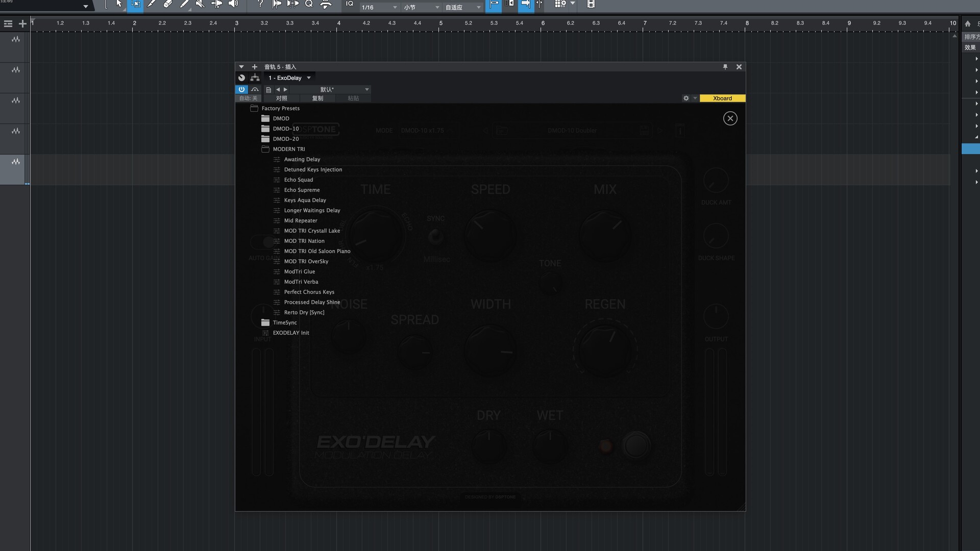Viewport: 980px width, 551px height.
Task: Pin the ExoDelay plugin window
Action: [725, 67]
